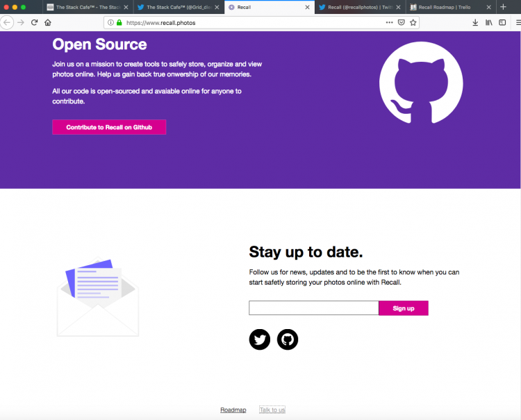Close the first Stack Cafe tab
521x420 pixels.
click(126, 7)
